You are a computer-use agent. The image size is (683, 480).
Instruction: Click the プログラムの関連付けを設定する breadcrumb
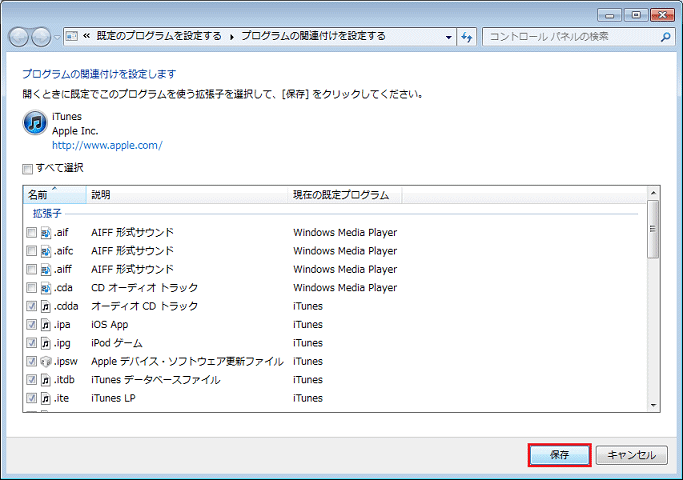[314, 36]
